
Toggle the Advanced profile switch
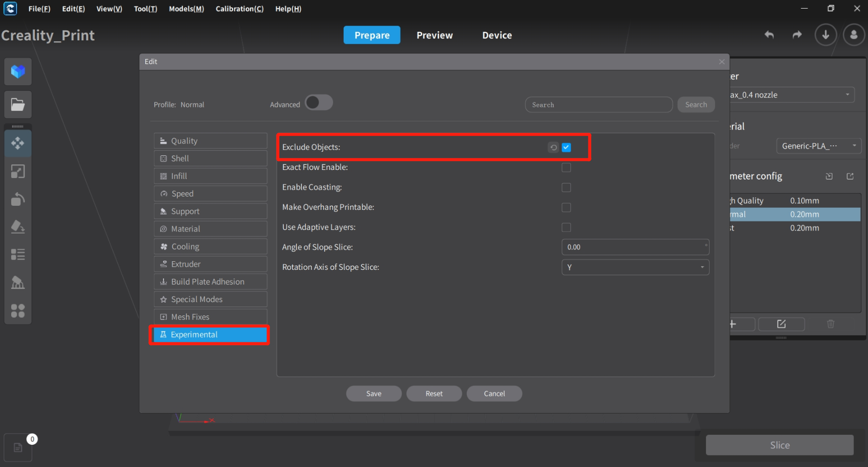[318, 102]
